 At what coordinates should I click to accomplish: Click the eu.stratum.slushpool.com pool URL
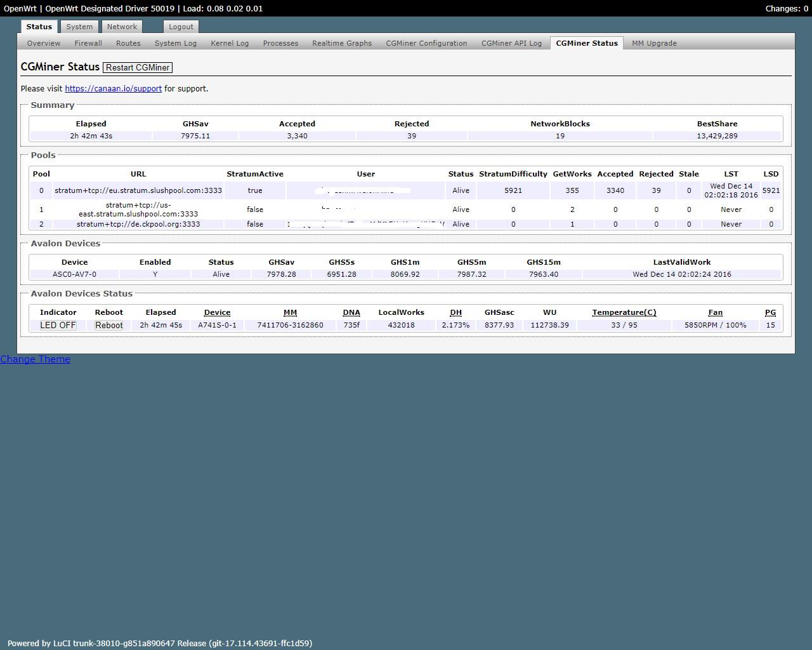[138, 190]
